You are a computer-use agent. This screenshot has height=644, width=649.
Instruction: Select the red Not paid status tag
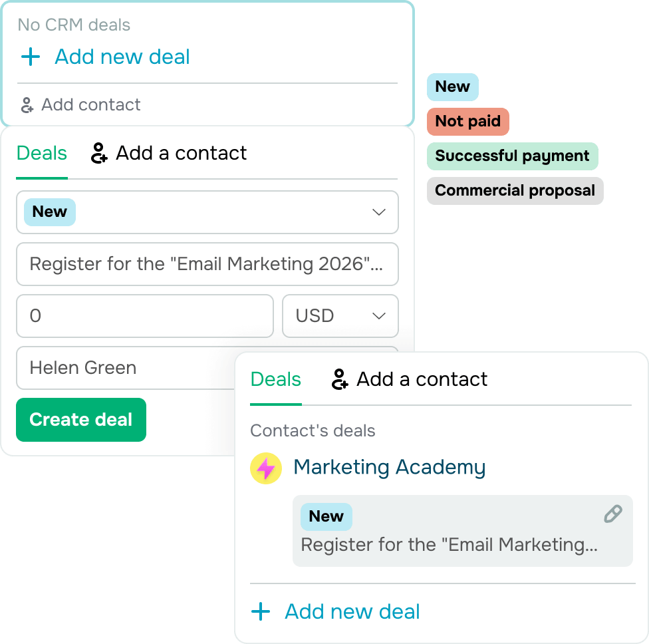[x=467, y=122]
